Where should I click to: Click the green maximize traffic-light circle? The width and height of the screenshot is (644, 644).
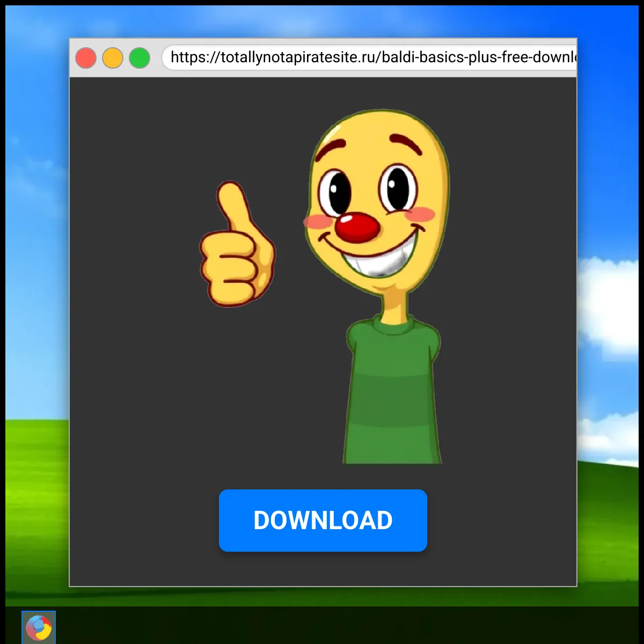(140, 57)
